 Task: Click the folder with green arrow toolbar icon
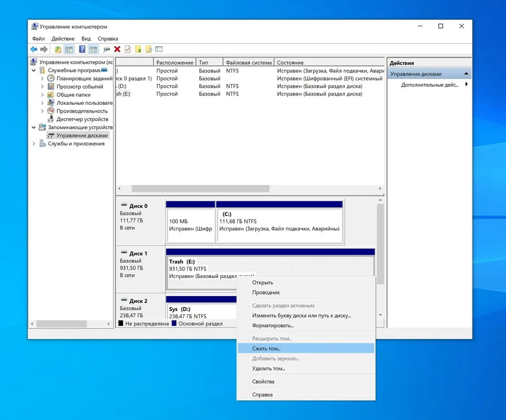click(138, 49)
